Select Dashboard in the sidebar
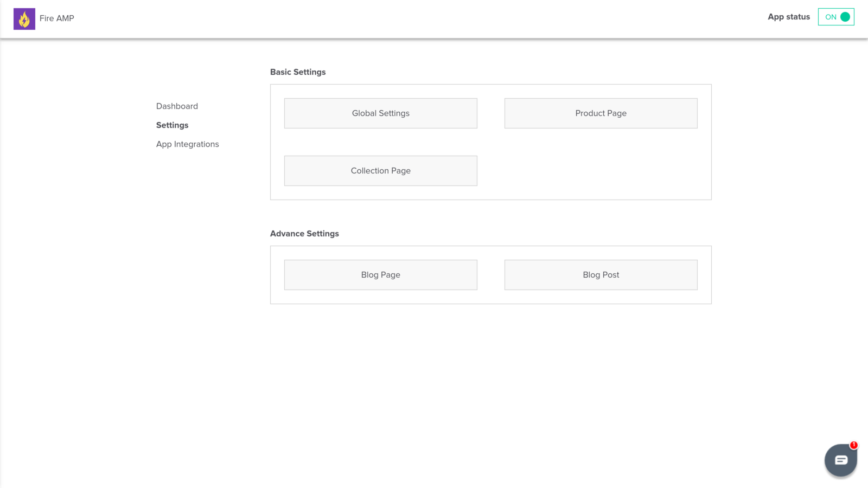 (x=177, y=106)
